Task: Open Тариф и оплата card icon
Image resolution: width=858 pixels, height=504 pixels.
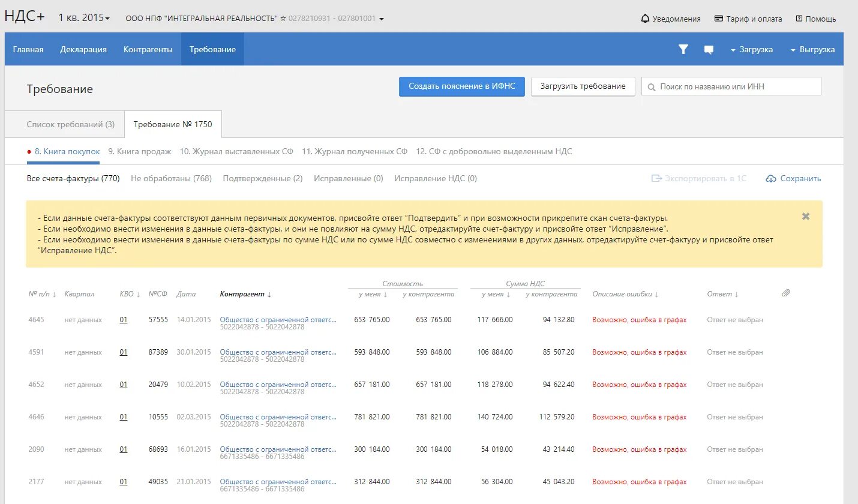Action: pyautogui.click(x=719, y=19)
